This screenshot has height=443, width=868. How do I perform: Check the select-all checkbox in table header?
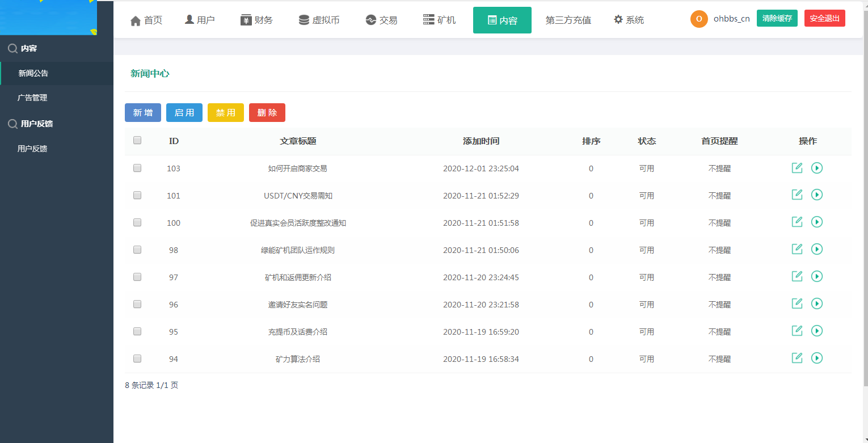(137, 140)
